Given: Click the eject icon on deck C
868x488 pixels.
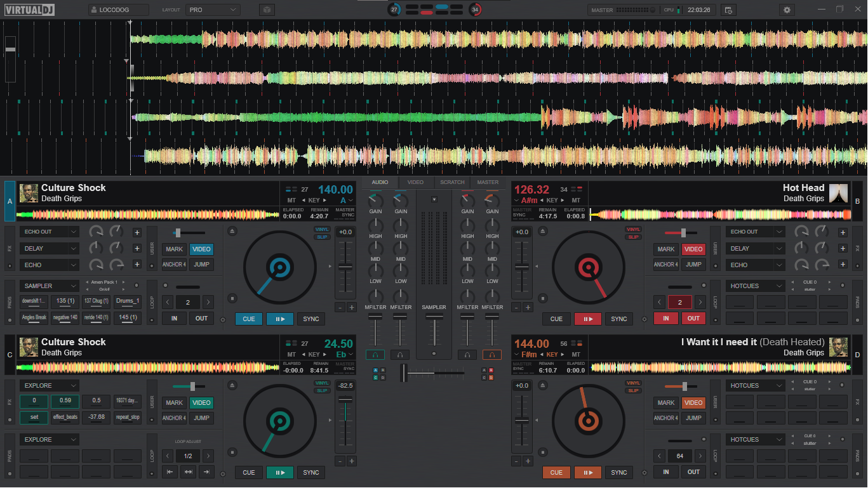Looking at the screenshot, I should pyautogui.click(x=232, y=385).
